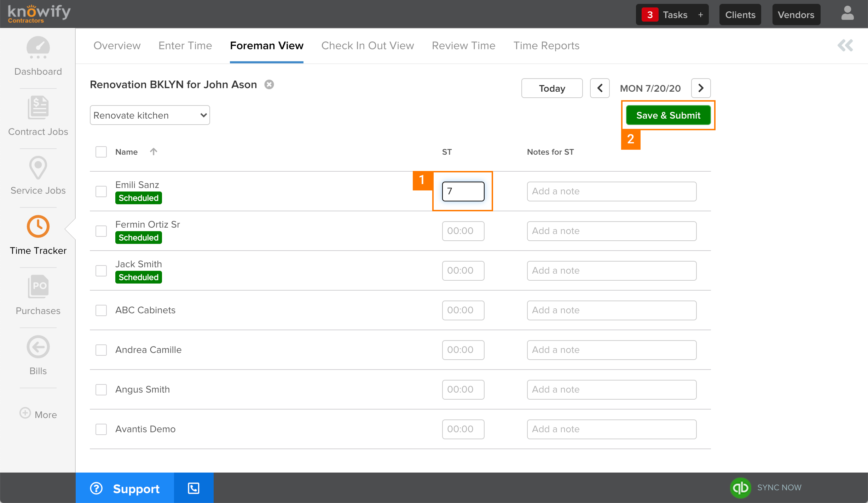
Task: Click the Name column header
Action: (127, 152)
